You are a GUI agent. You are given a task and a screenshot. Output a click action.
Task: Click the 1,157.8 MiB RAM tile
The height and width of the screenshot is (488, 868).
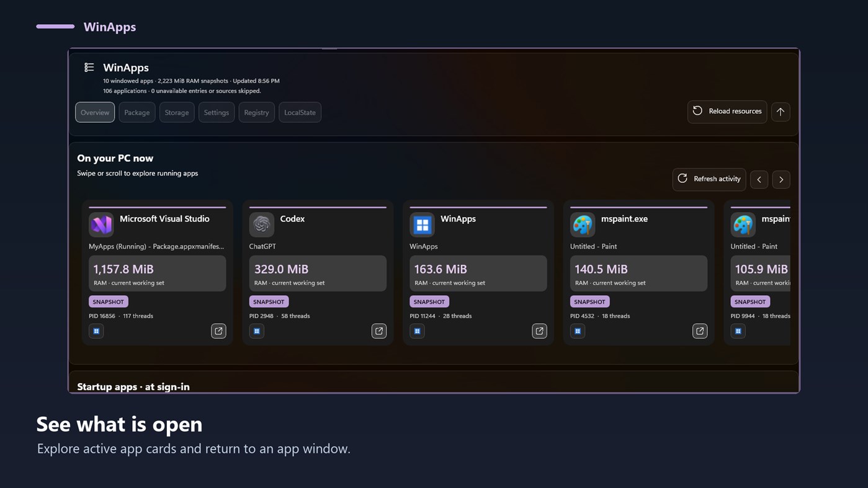click(x=158, y=273)
